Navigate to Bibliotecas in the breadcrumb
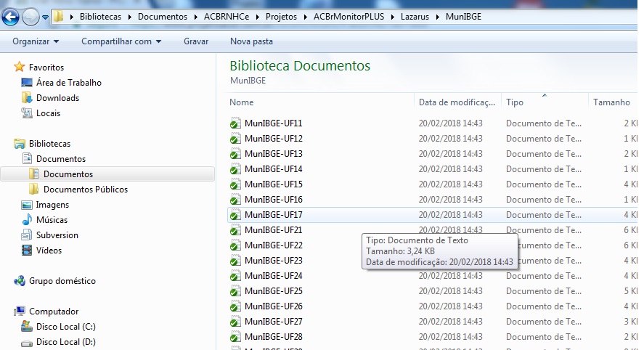644x350 pixels. (x=100, y=17)
